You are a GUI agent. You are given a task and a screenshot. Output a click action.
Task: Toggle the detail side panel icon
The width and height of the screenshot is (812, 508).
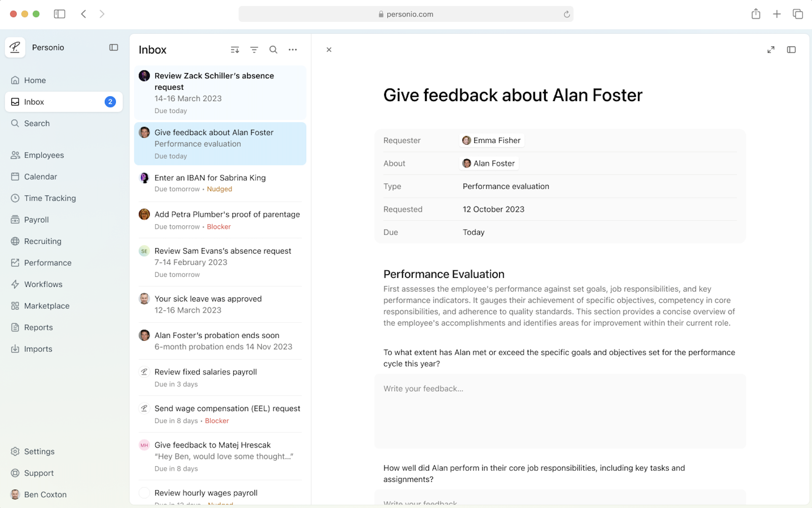pyautogui.click(x=791, y=50)
